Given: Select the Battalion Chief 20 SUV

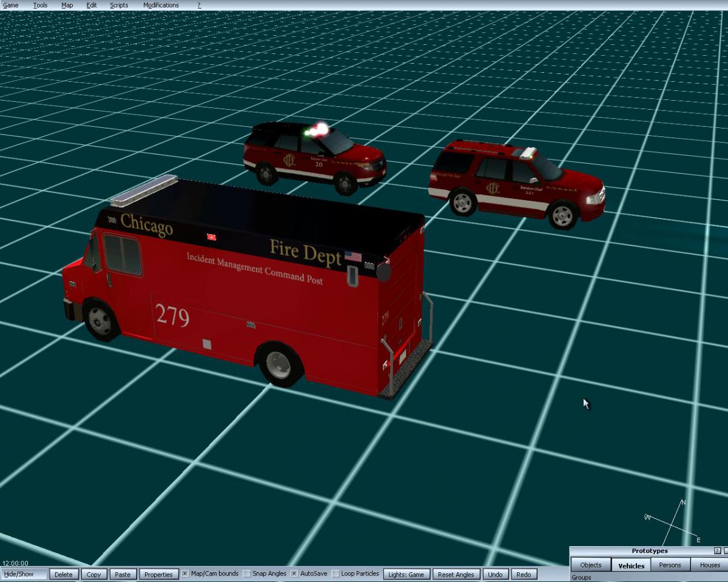Looking at the screenshot, I should click(314, 158).
